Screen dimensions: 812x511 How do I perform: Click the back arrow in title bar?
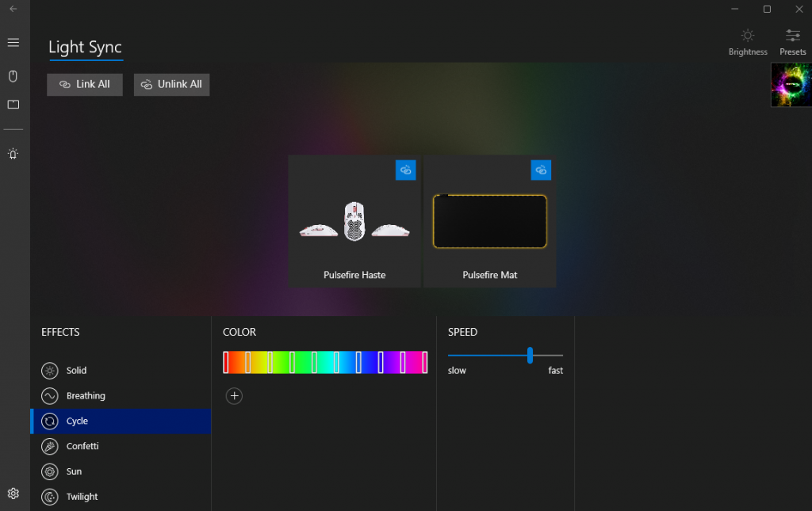click(13, 9)
